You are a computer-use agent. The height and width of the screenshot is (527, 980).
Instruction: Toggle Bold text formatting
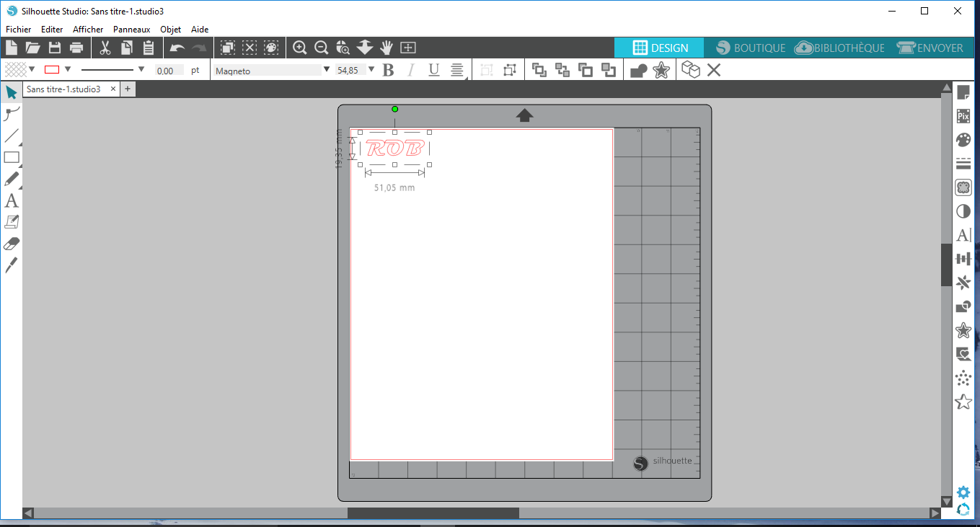click(x=388, y=70)
